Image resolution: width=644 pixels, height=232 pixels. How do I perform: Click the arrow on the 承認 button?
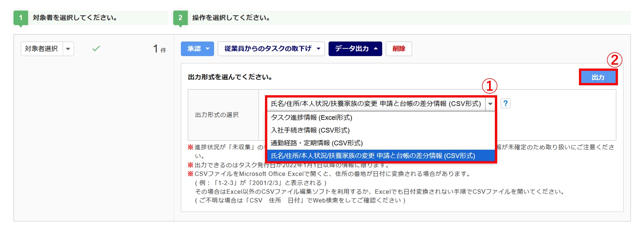(x=208, y=49)
